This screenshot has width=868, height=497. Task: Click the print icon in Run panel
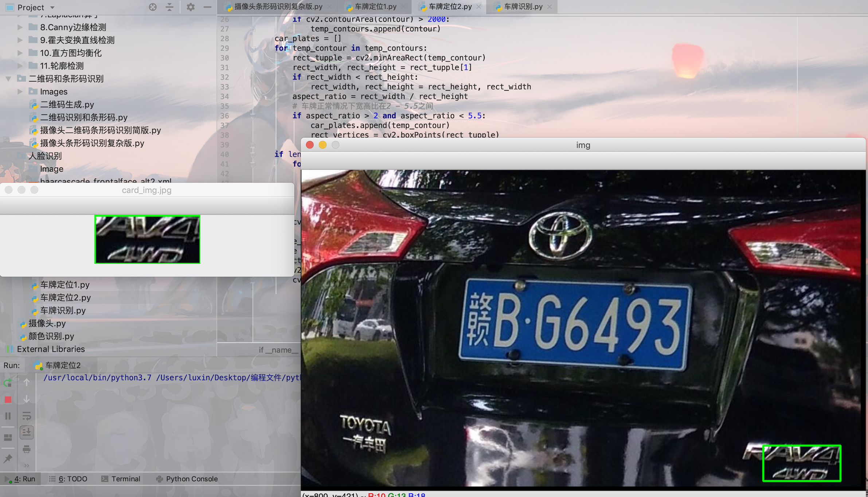27,449
